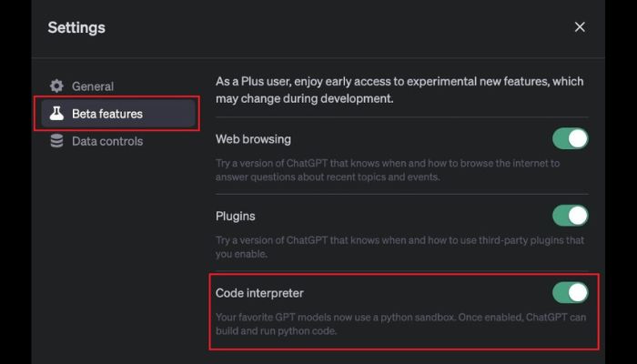637x364 pixels.
Task: Click the Web browsing feature heading
Action: click(253, 139)
